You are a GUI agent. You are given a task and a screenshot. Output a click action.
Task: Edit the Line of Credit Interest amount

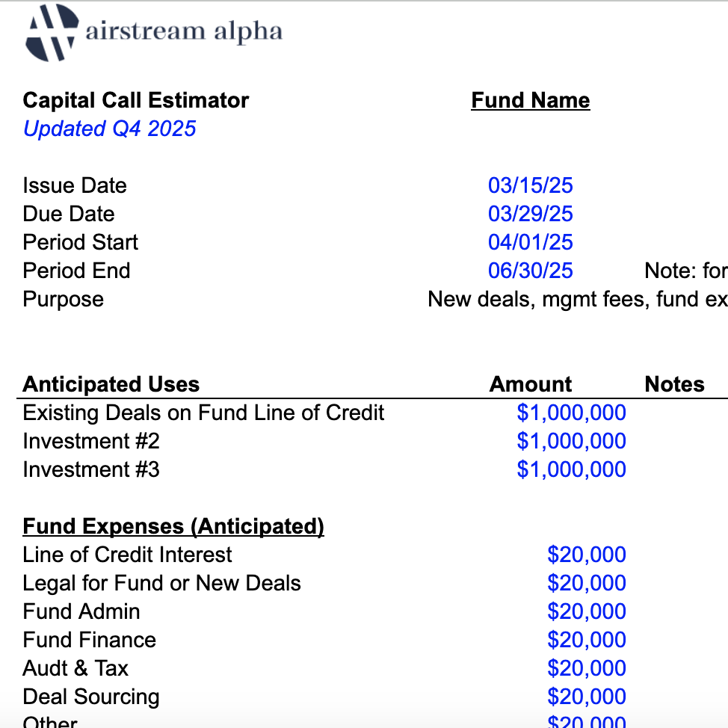(586, 555)
